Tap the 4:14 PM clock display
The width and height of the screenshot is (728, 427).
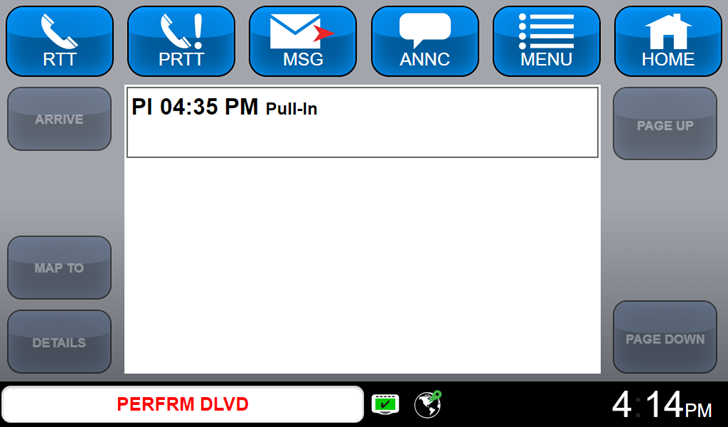point(662,405)
